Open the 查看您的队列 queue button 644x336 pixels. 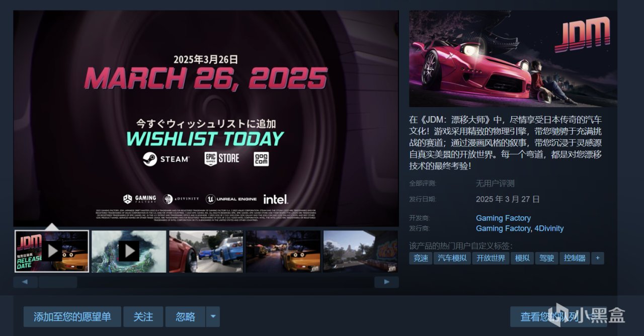tap(558, 317)
